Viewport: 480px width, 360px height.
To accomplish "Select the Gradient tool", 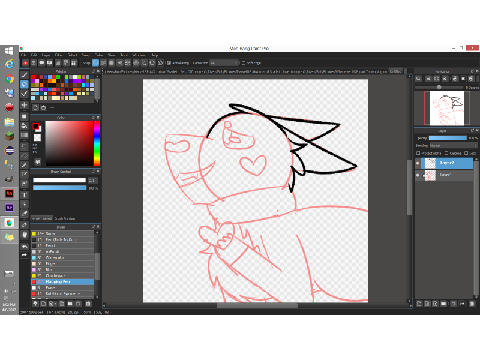I will pyautogui.click(x=24, y=135).
